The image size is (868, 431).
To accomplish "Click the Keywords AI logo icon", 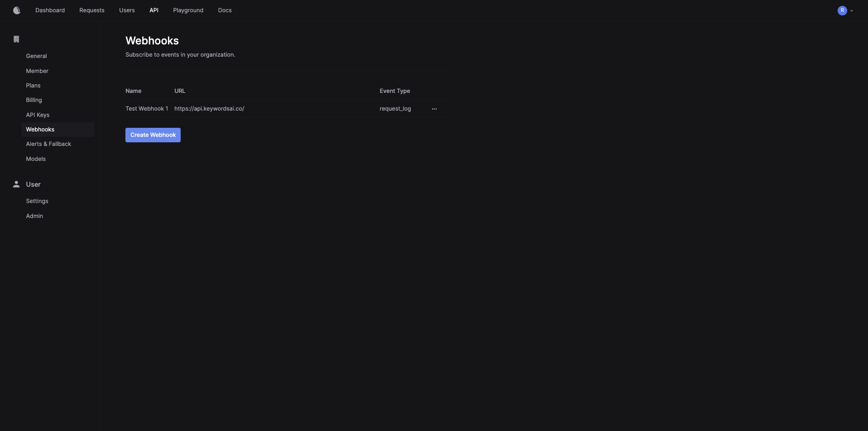I will click(x=17, y=10).
